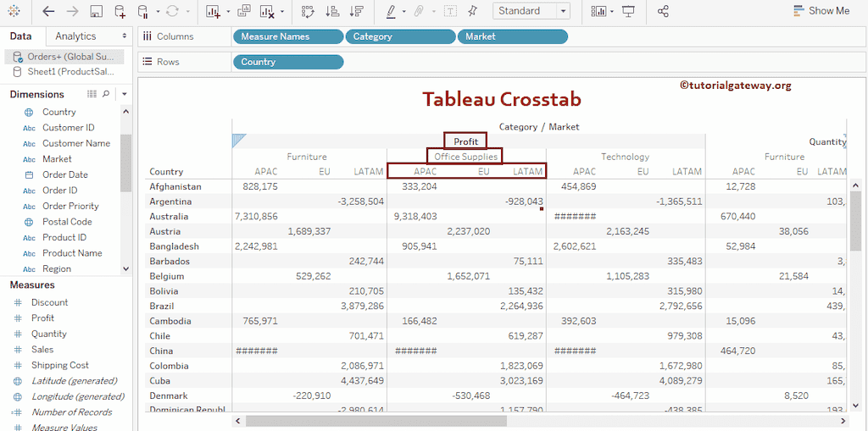Screen dimensions: 868x431
Task: Switch to the Data tab
Action: click(x=21, y=36)
